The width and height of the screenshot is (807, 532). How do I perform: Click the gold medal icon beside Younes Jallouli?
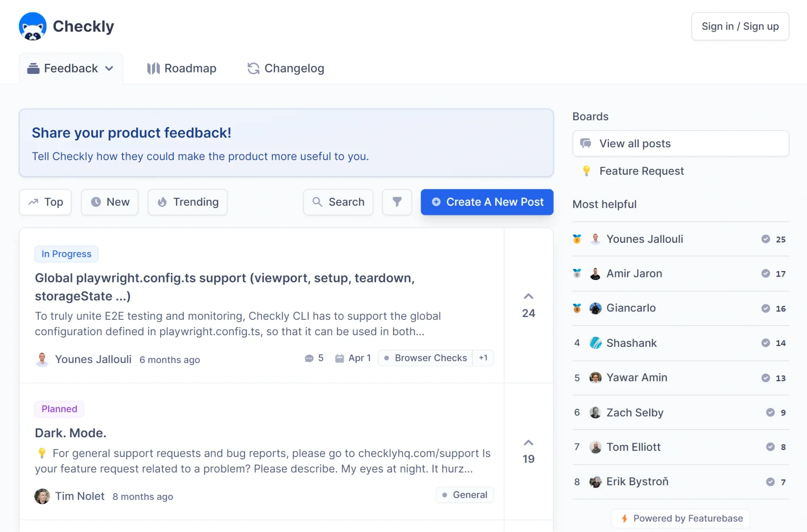577,239
